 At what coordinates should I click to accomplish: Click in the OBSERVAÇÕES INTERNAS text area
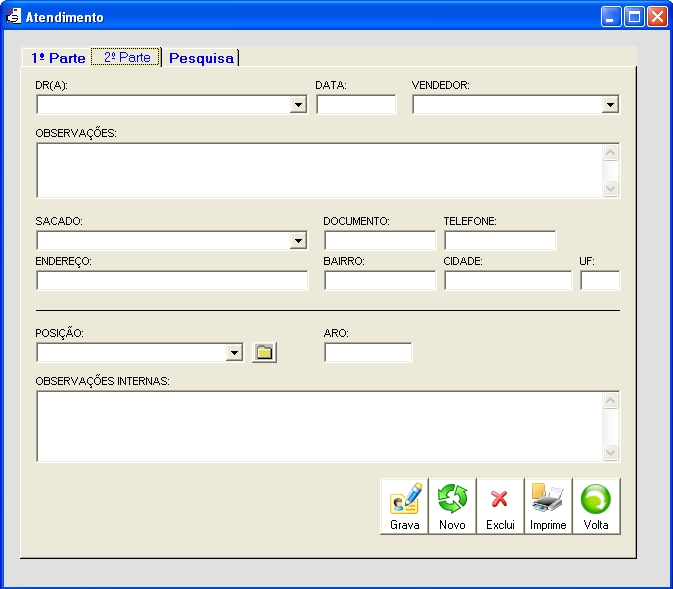[x=320, y=426]
